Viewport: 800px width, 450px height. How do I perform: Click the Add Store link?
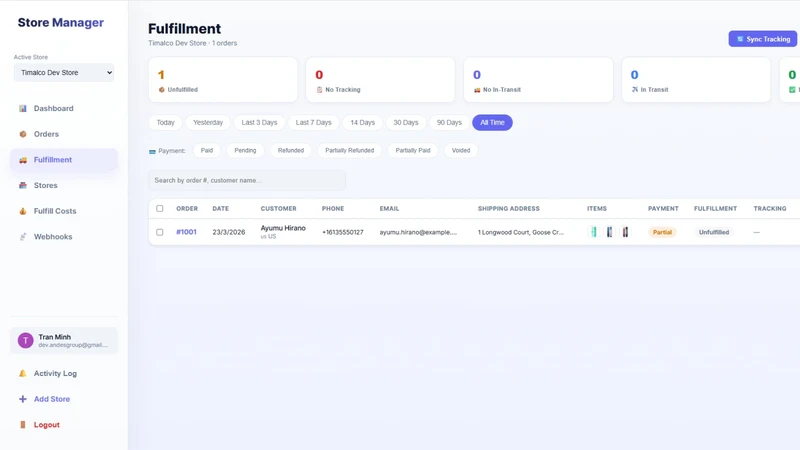pos(64,399)
